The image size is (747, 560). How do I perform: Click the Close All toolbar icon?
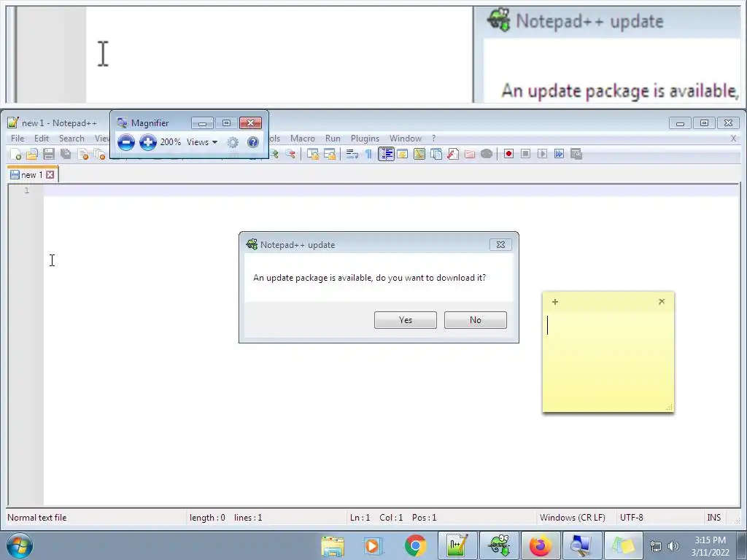pyautogui.click(x=99, y=154)
